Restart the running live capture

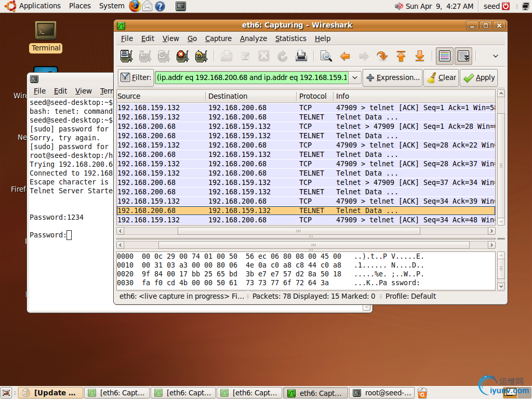201,56
